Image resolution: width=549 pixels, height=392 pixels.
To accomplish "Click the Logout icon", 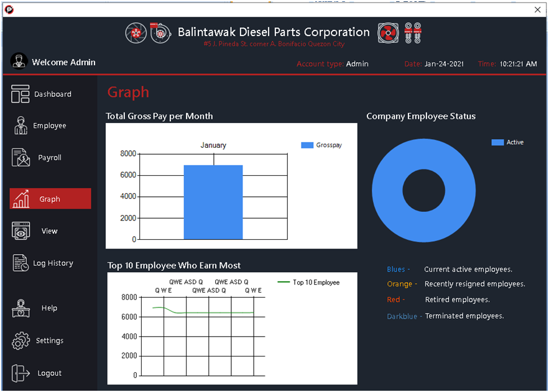I will click(x=19, y=373).
